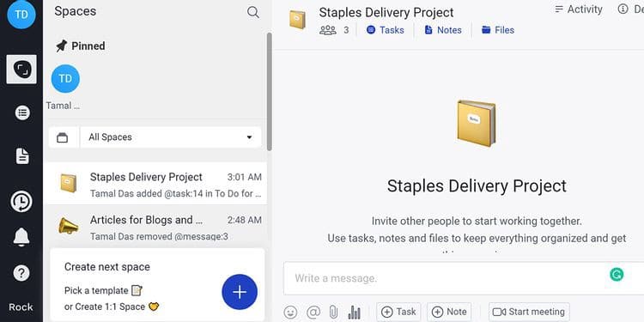
Task: Open notifications bell icon
Action: 21,237
